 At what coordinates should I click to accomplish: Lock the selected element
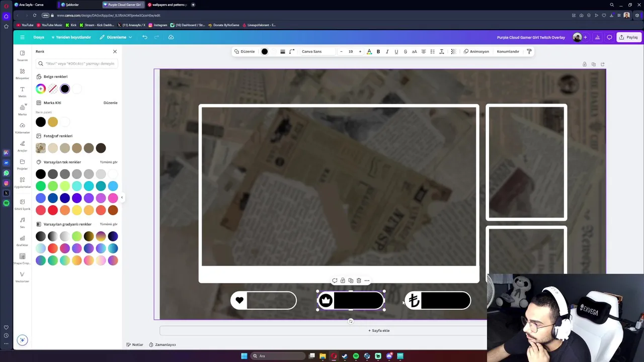343,281
